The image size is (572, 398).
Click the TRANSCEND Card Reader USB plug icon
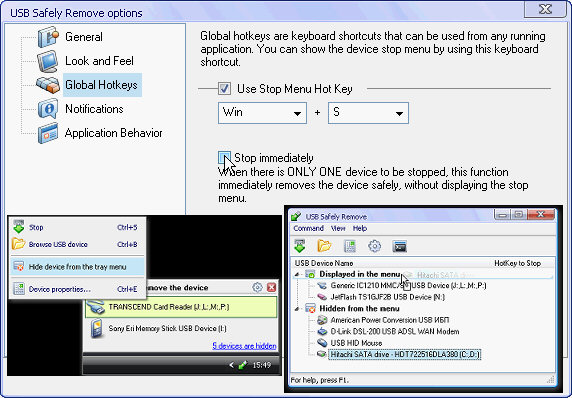(x=96, y=307)
